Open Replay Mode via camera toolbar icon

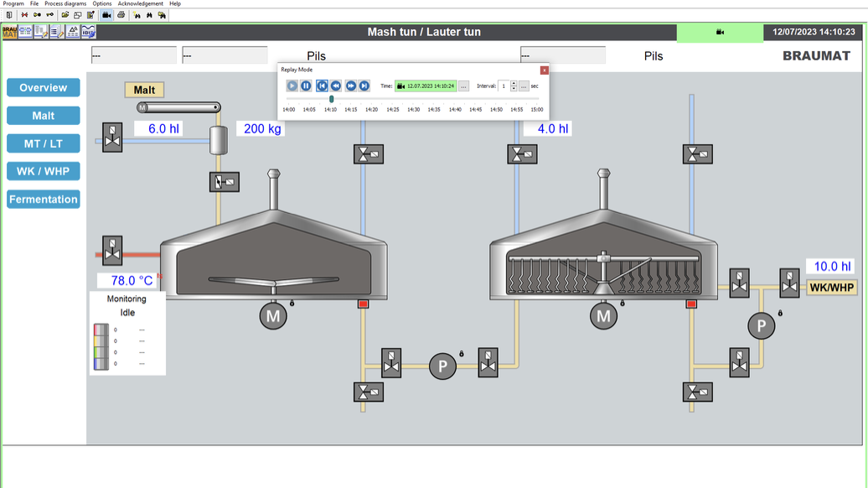[106, 13]
